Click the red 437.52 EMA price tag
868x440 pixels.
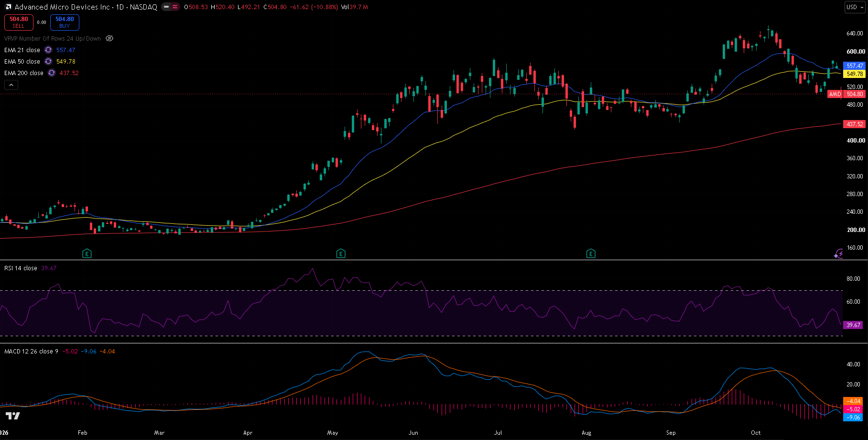click(x=855, y=124)
